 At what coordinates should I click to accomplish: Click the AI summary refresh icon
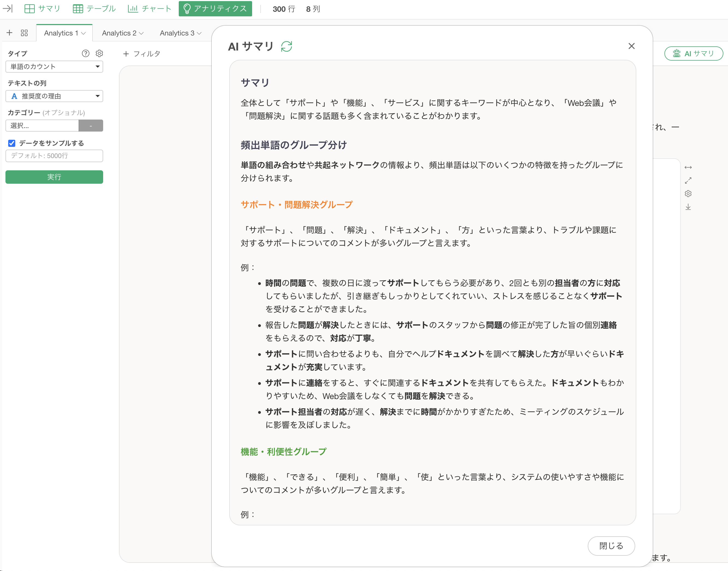[x=287, y=46]
